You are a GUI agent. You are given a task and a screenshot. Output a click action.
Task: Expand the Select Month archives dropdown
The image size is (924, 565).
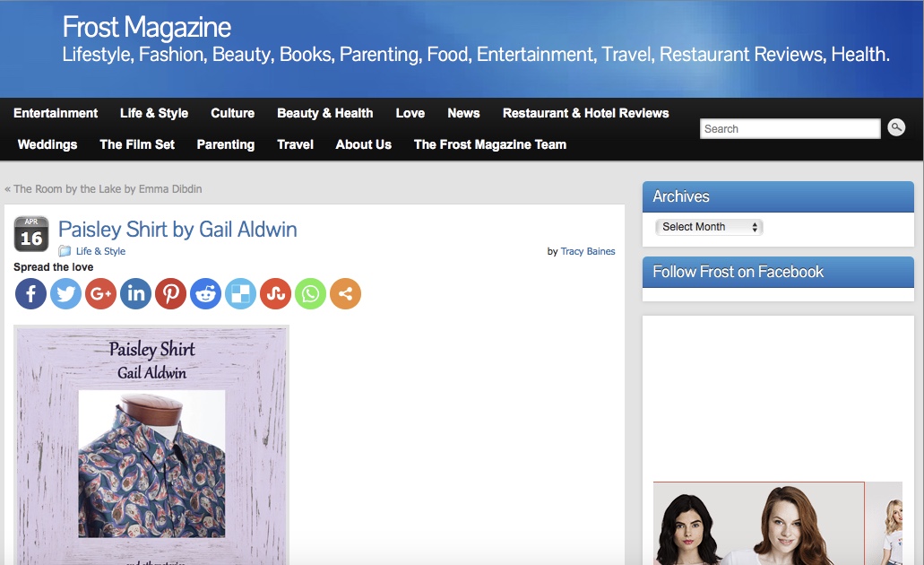[709, 227]
